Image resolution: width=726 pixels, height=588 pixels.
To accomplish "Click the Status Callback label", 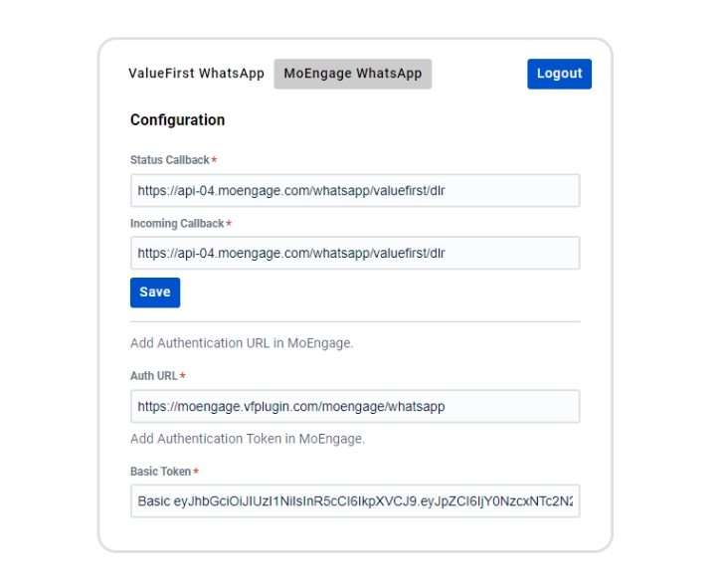I will point(169,160).
